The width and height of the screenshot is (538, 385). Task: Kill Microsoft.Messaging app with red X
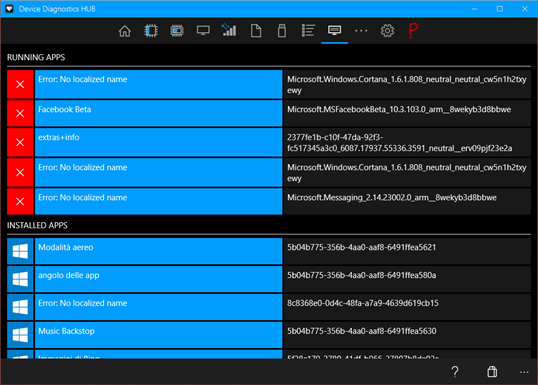20,201
